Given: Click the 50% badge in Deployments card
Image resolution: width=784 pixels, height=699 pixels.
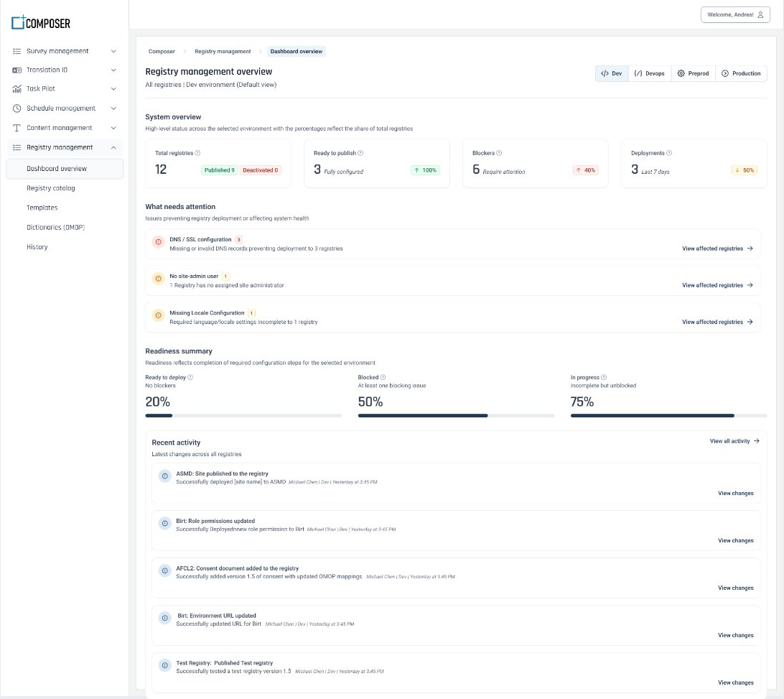Looking at the screenshot, I should click(x=744, y=170).
